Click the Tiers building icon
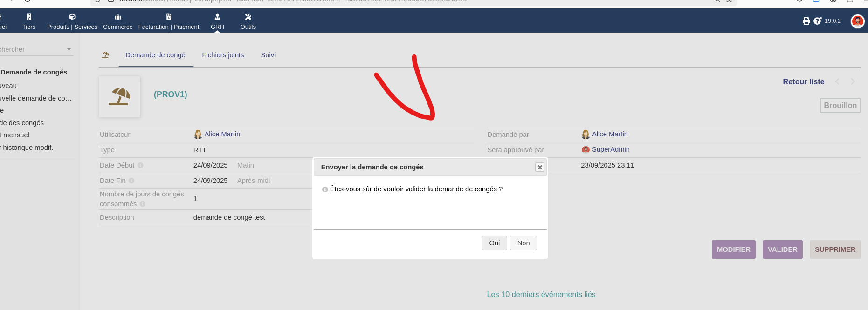Screen dimensions: 868x310 [29, 17]
